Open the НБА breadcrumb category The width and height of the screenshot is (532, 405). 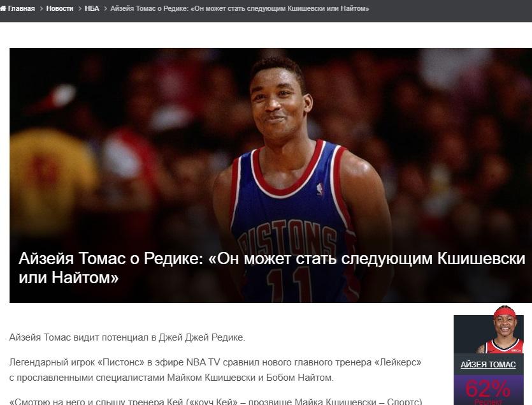pos(92,8)
